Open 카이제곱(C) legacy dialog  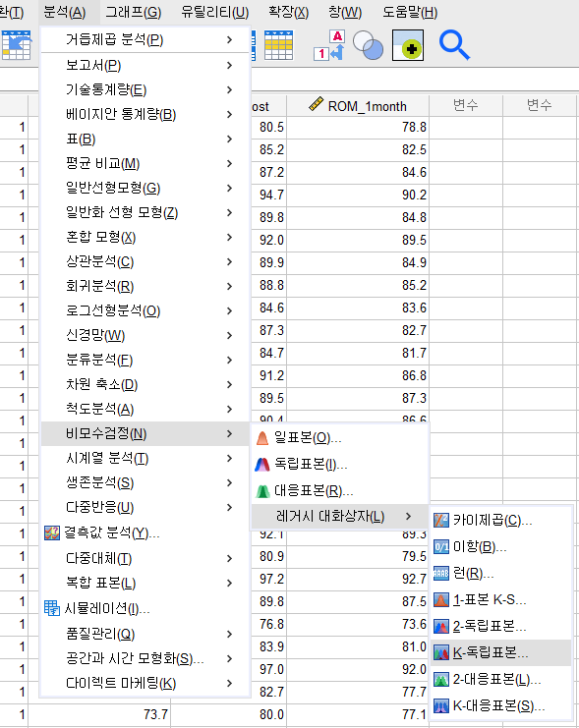501,520
